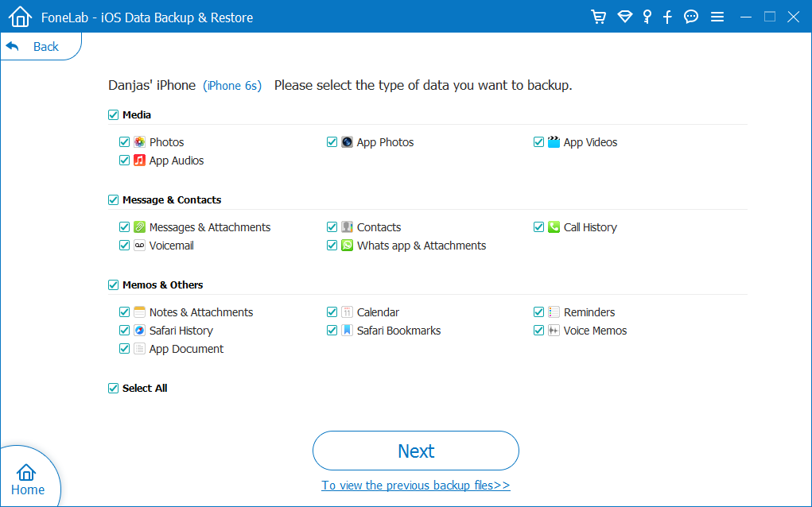Uncheck Notes & Attachments checkbox
The image size is (812, 507).
[x=124, y=312]
